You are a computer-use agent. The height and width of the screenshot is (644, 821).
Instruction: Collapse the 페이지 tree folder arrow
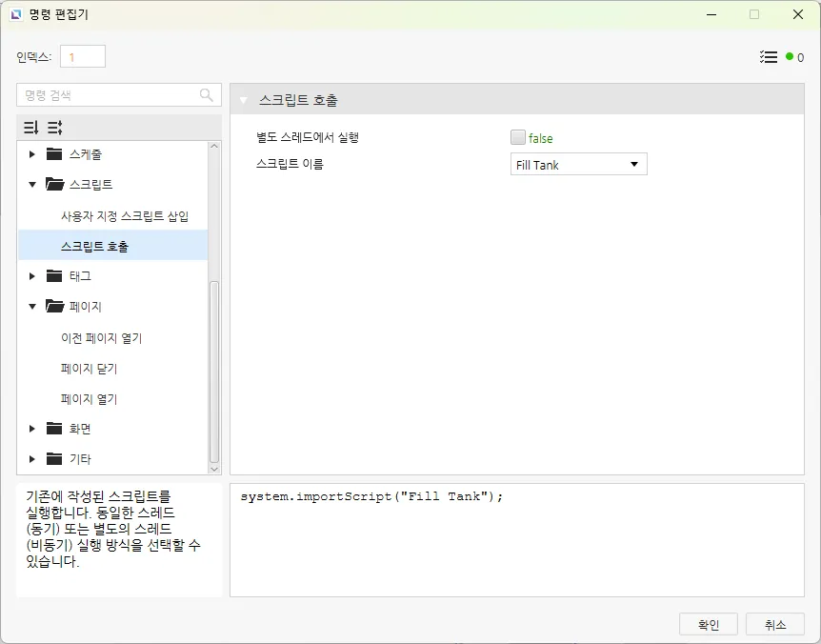tap(32, 307)
